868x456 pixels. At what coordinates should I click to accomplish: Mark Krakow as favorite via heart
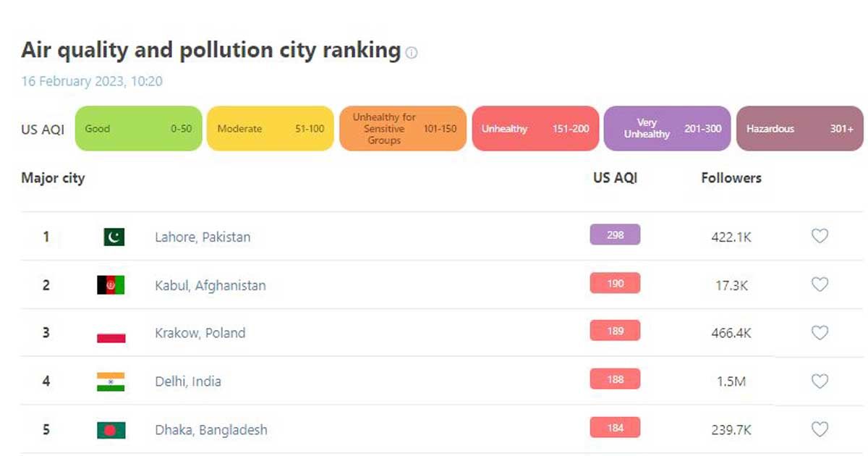point(820,333)
